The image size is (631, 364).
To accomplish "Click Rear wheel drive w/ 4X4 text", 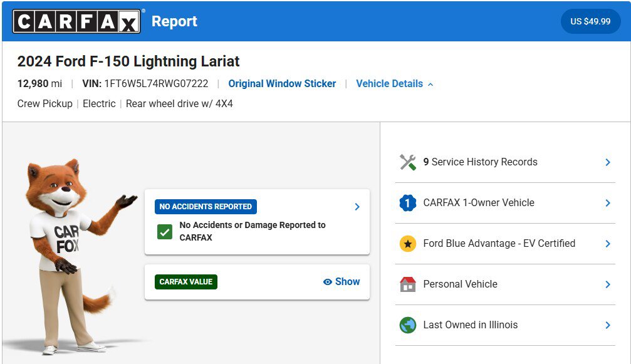I will coord(179,103).
